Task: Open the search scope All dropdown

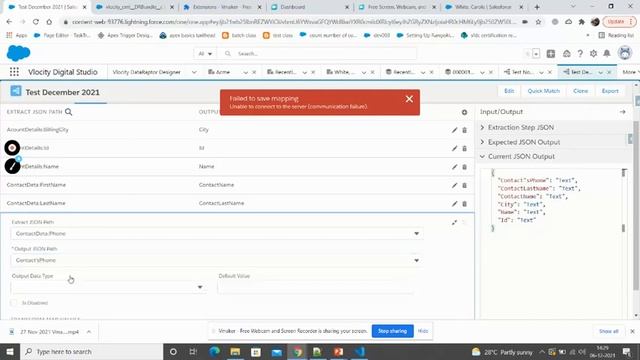Action: click(x=205, y=53)
